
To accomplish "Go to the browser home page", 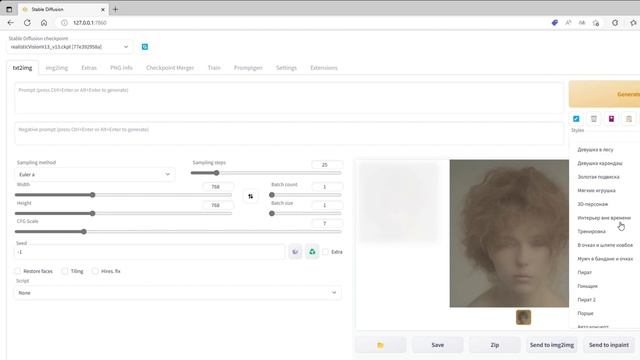I will pyautogui.click(x=44, y=23).
